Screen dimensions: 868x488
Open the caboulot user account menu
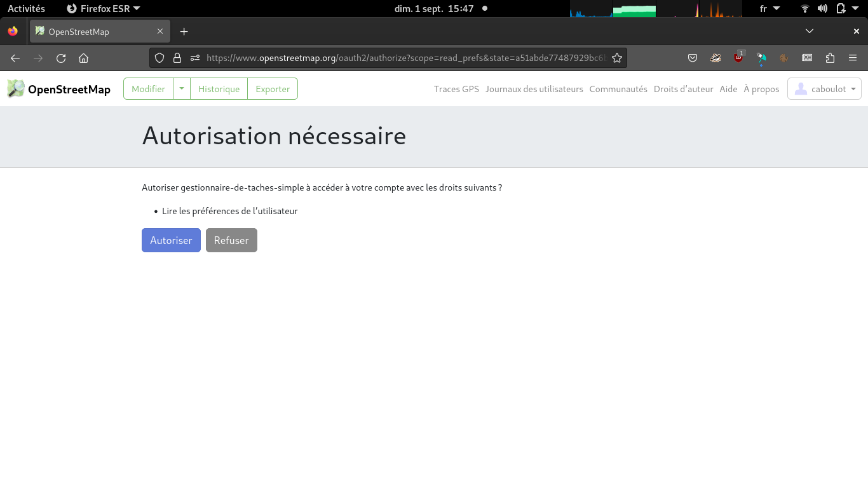(824, 89)
